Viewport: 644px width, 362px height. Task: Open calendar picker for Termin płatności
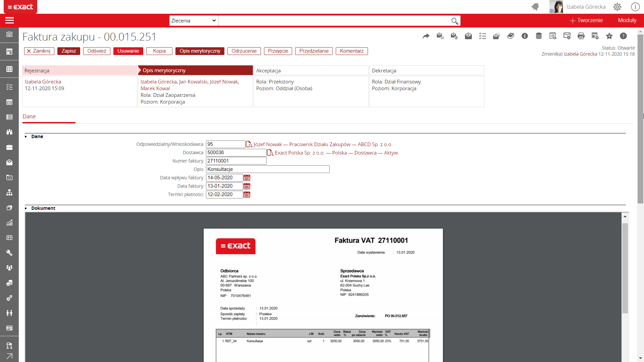[x=247, y=195]
